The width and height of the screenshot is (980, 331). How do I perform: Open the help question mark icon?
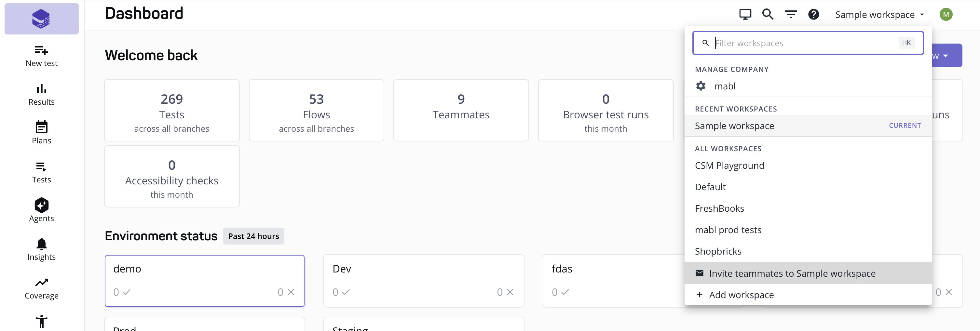[813, 14]
